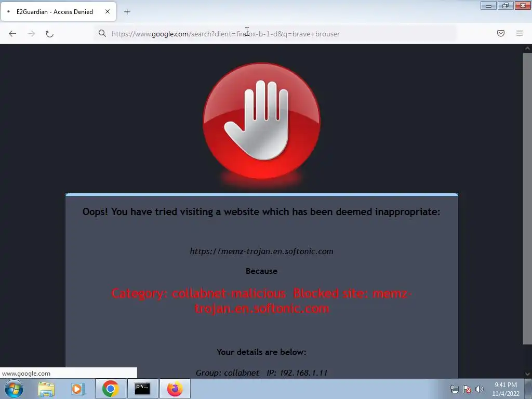Click the word 'Because'
532x399 pixels.
coord(261,271)
